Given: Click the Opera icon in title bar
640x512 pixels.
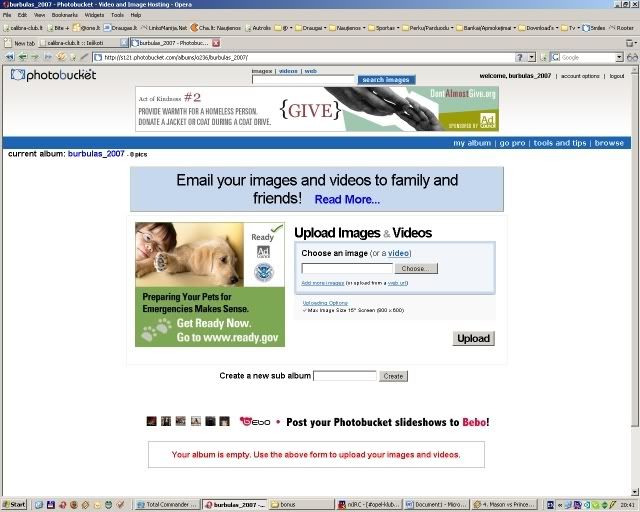Looking at the screenshot, I should (5, 5).
